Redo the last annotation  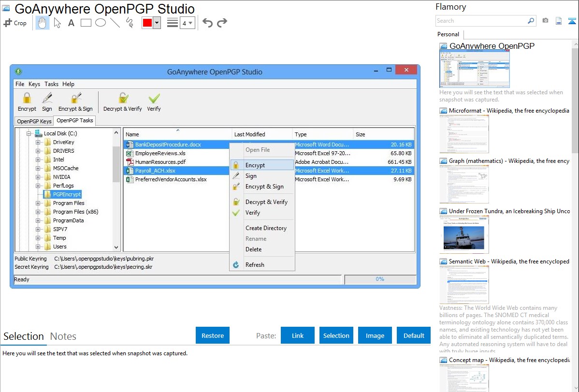(222, 23)
